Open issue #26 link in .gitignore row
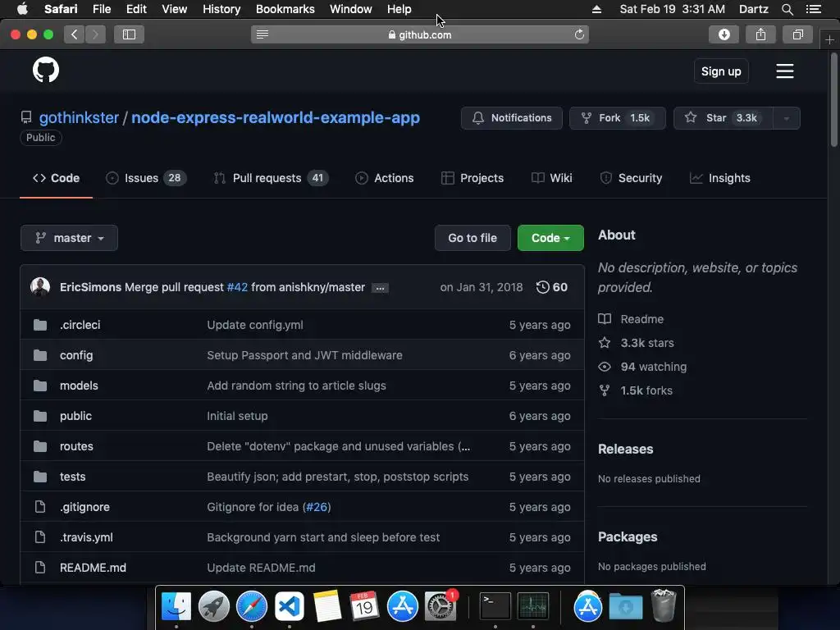This screenshot has height=630, width=840. tap(316, 507)
